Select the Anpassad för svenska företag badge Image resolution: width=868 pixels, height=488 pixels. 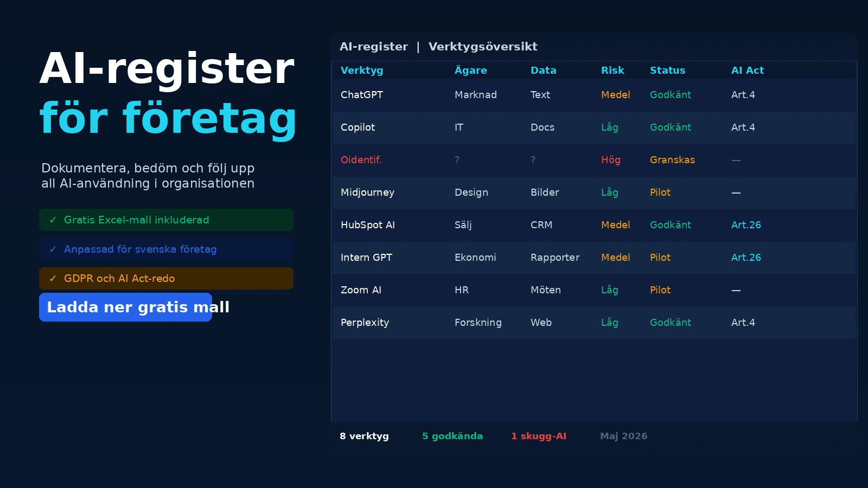click(x=166, y=249)
